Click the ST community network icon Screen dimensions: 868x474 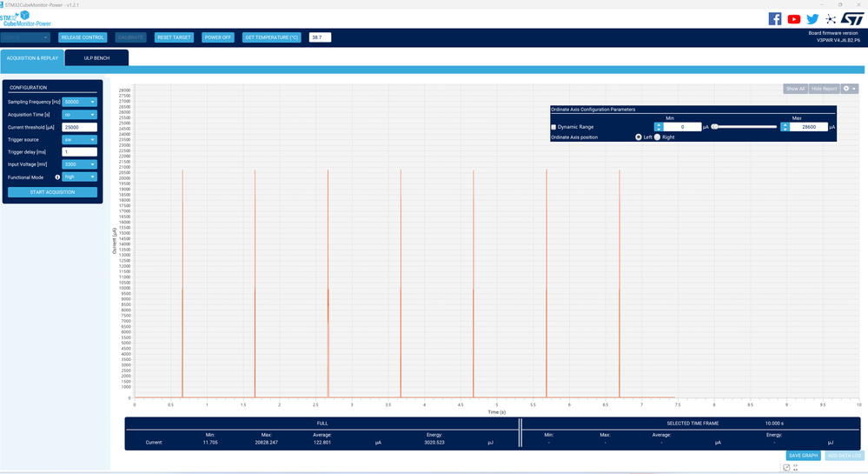click(831, 19)
